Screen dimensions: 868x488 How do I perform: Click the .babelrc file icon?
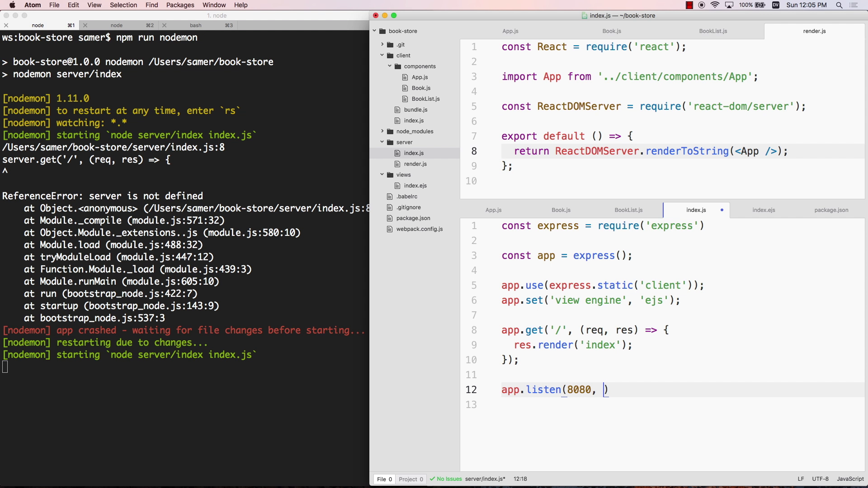click(390, 197)
